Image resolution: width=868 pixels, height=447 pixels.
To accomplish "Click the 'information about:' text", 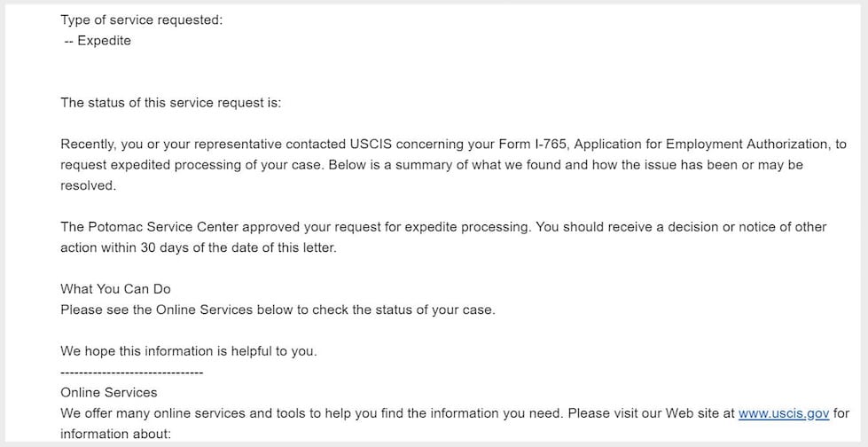I will (115, 435).
